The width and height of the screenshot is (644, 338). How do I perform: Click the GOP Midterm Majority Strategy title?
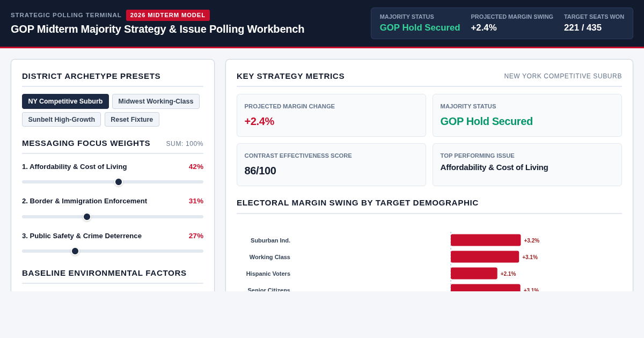click(157, 29)
